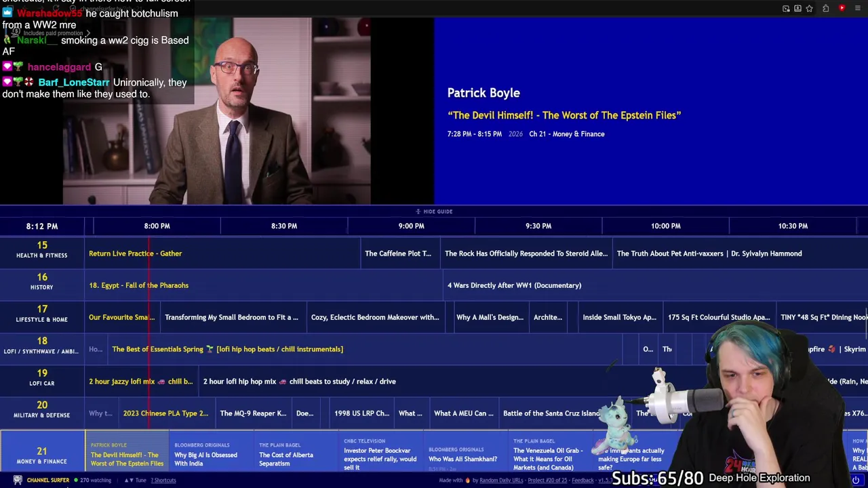Click chat username Barf_LoneStarr
Viewport: 868px width, 488px height.
73,83
